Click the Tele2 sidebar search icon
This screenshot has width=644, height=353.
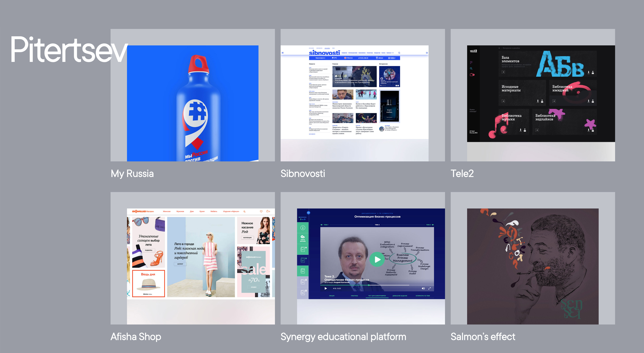point(471,69)
